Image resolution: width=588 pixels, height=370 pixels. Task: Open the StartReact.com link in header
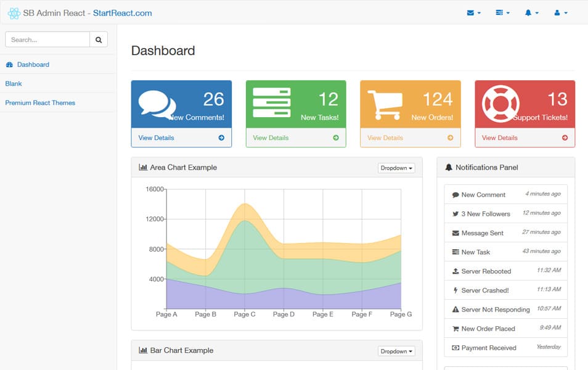tap(122, 13)
